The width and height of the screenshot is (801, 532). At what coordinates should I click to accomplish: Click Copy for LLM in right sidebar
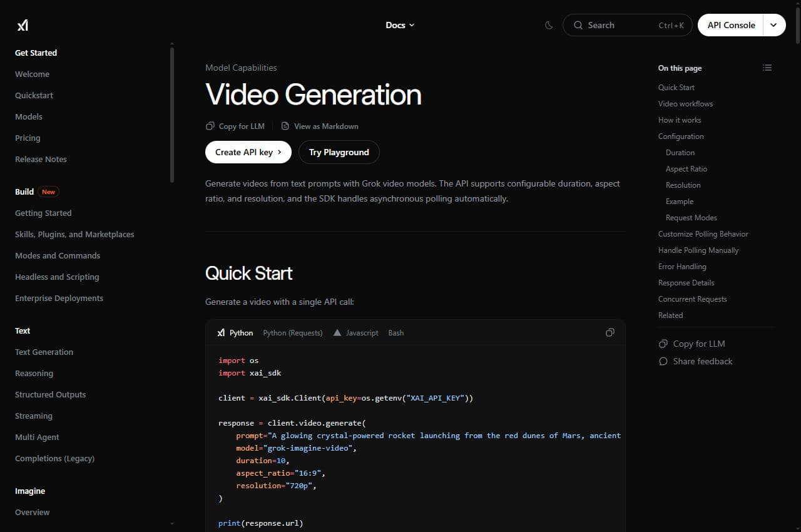(x=692, y=344)
